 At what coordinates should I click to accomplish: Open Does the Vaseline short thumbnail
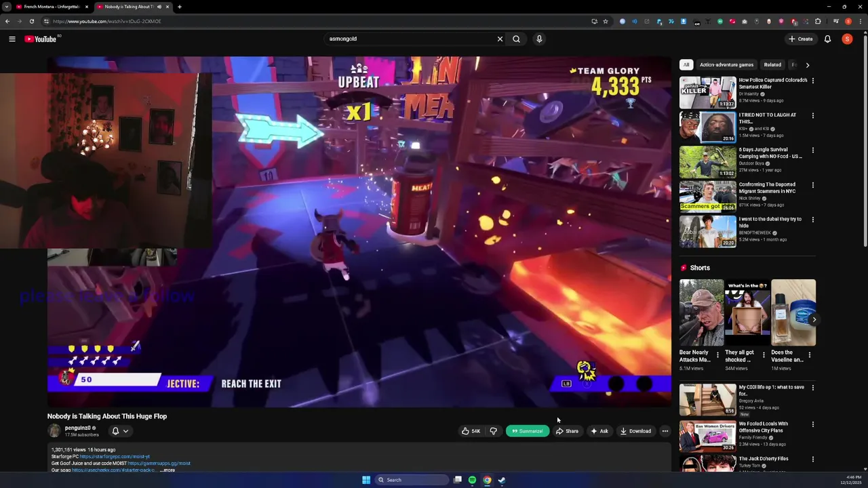pyautogui.click(x=793, y=312)
